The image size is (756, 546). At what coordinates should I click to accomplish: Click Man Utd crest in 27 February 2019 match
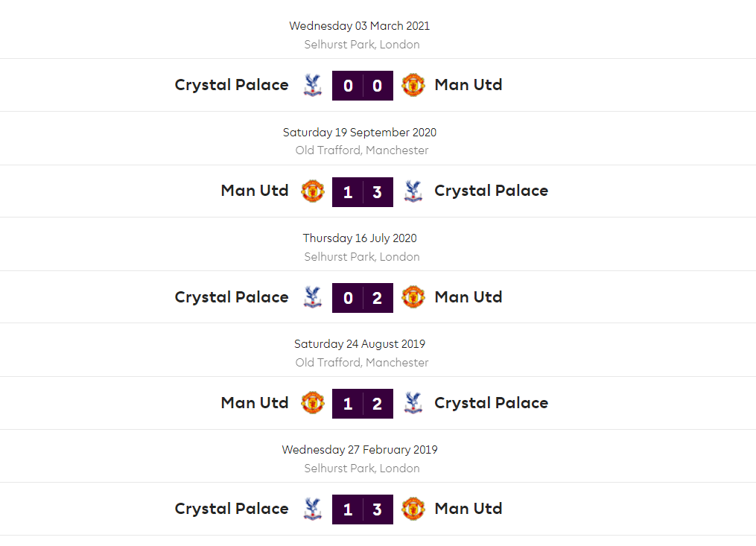coord(413,509)
